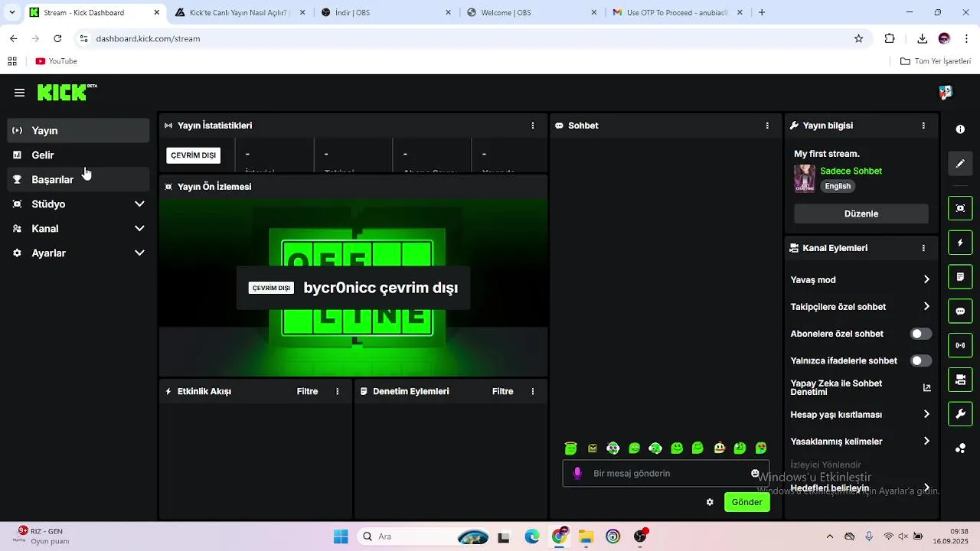Open Sohbet panel three-dot menu
The image size is (980, 551).
(767, 126)
